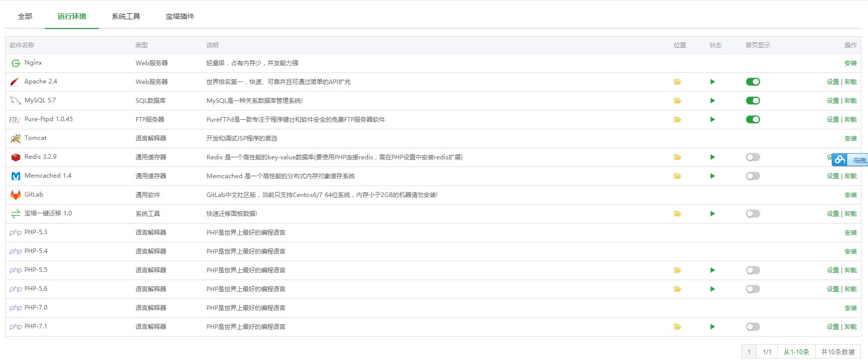The image size is (868, 360).
Task: Uninstall PHP-7.1 via 卸载 link
Action: 851,327
